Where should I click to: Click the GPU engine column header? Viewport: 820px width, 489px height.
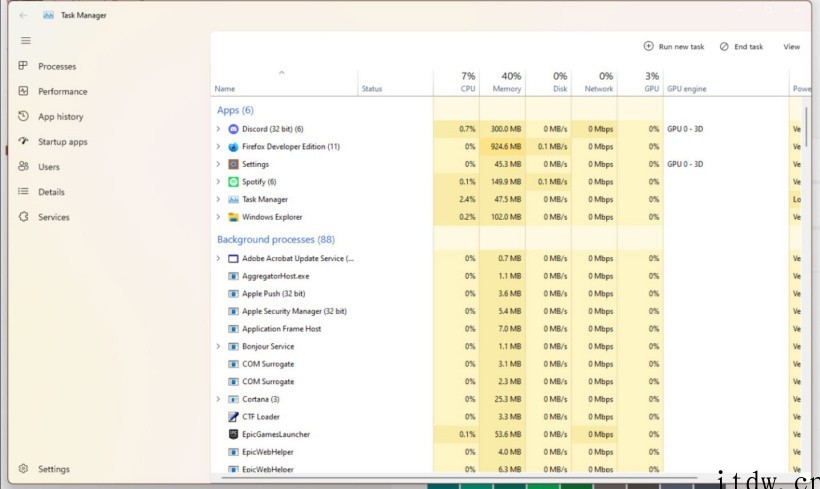pos(726,82)
